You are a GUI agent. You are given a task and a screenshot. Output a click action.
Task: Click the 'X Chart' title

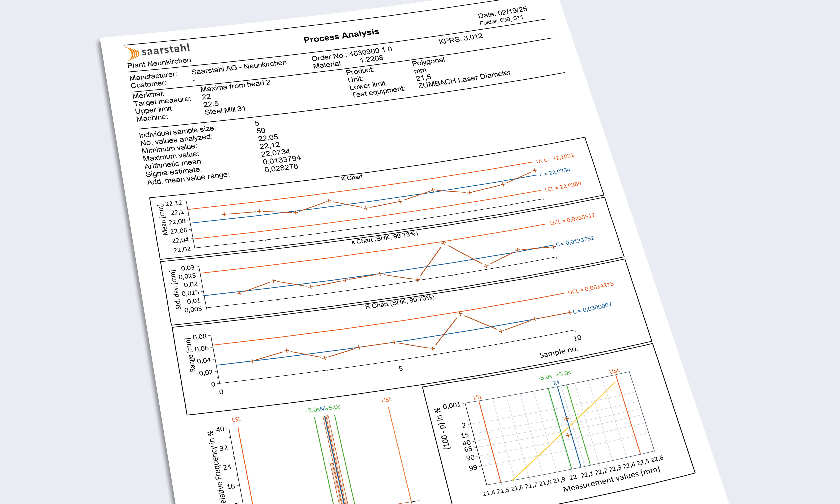coord(352,178)
